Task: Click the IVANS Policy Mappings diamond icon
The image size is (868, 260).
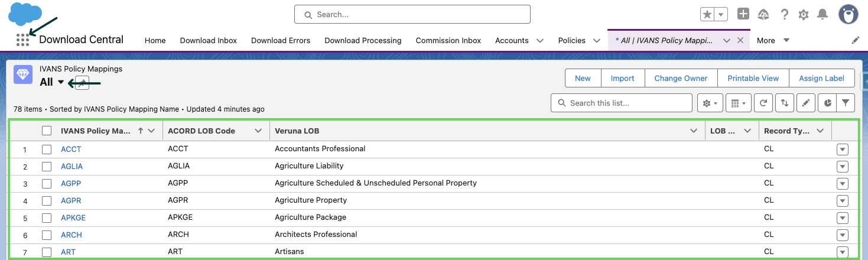Action: [23, 74]
